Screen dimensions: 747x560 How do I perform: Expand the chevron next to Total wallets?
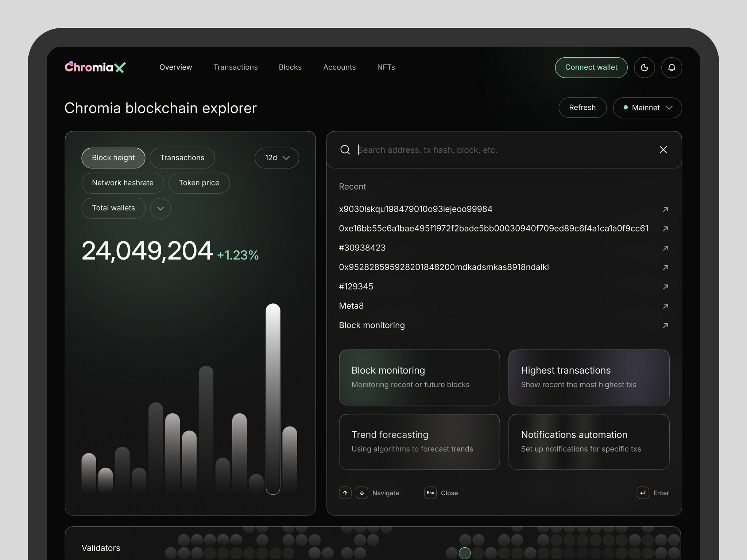(160, 208)
